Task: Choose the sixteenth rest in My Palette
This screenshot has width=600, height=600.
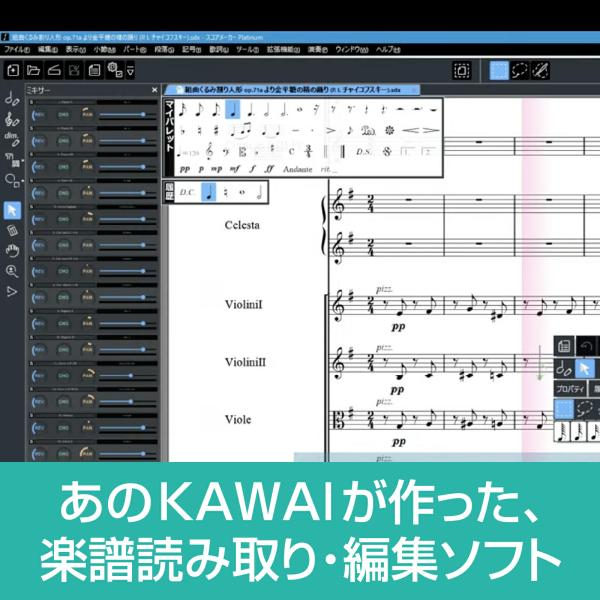Action: click(x=316, y=110)
